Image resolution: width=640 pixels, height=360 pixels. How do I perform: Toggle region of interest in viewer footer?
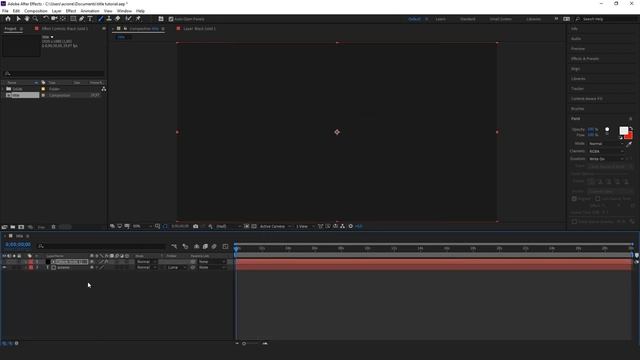pyautogui.click(x=247, y=226)
